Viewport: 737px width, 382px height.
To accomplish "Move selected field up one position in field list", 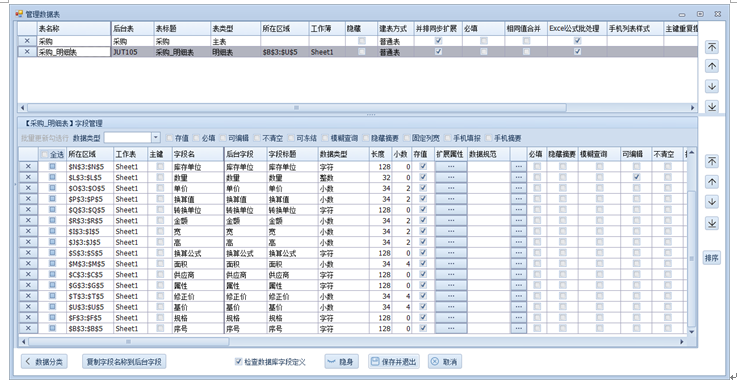I will click(x=712, y=182).
